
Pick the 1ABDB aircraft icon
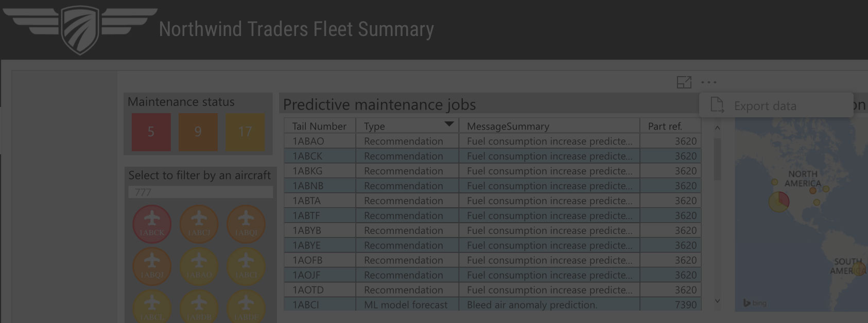199,307
